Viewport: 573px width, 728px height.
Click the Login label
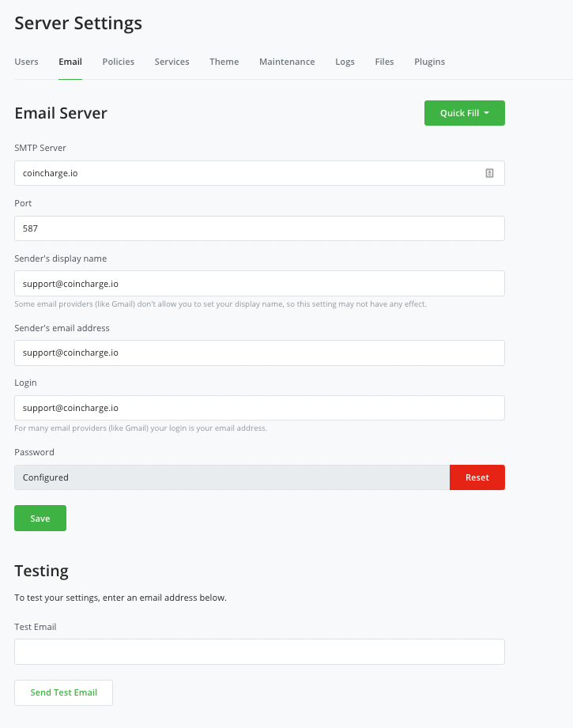point(25,383)
